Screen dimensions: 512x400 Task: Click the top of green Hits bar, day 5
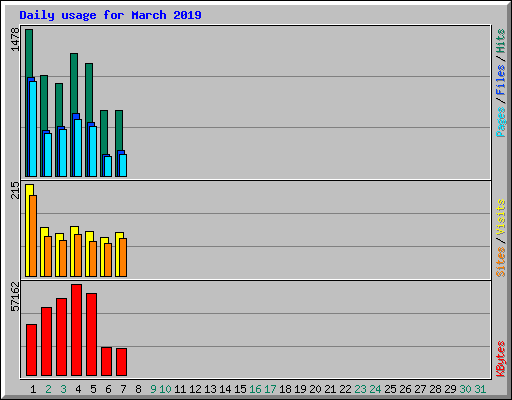(x=89, y=65)
